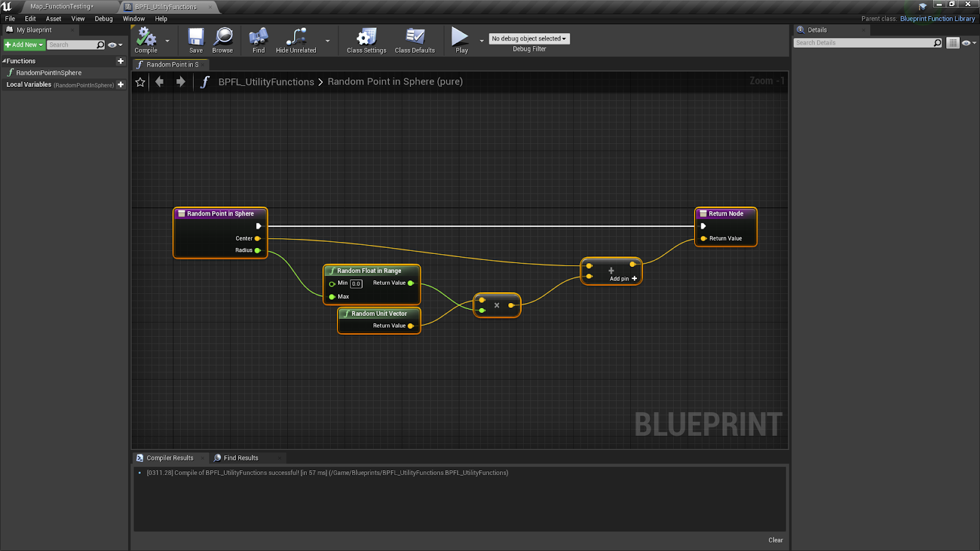Toggle favorite star for this graph

(140, 81)
